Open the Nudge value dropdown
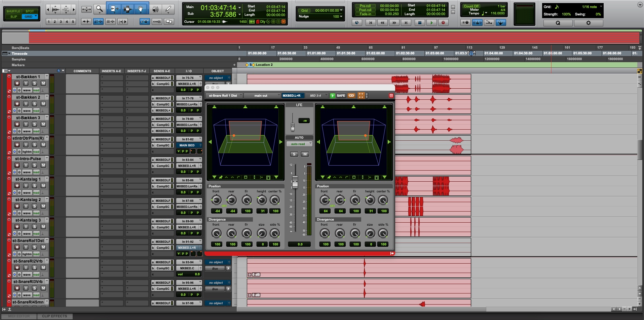The width and height of the screenshot is (644, 320). coord(341,16)
